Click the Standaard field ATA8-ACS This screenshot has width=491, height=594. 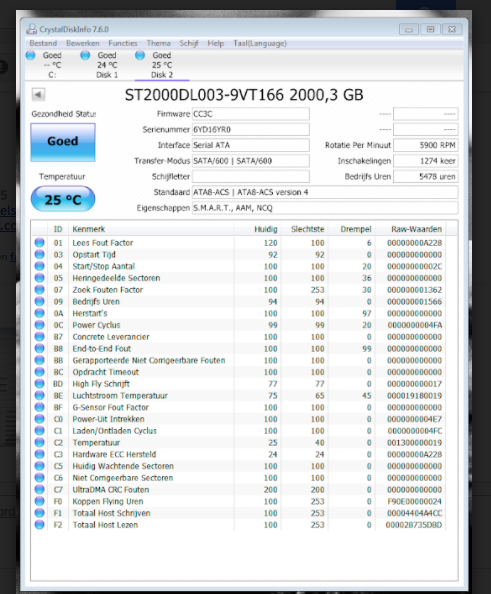[325, 192]
